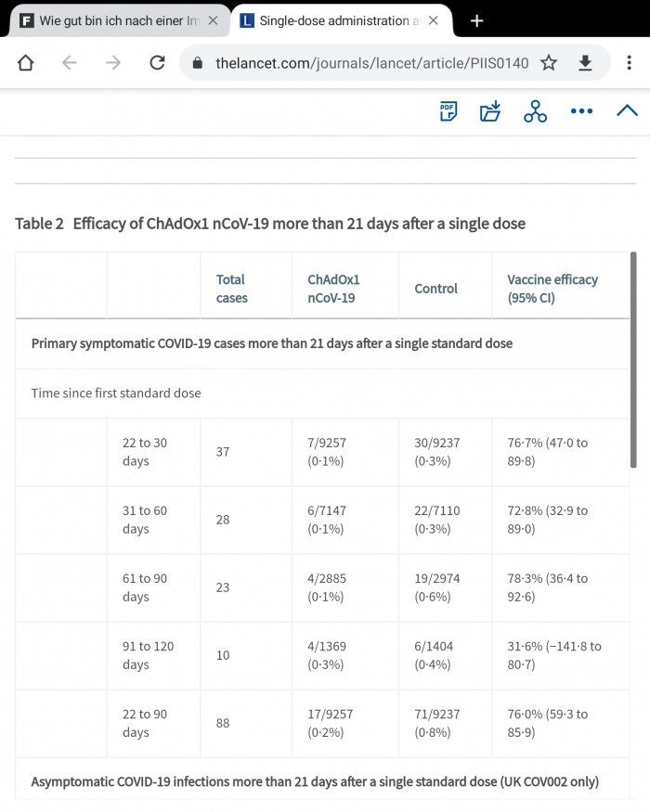
Task: Click the forward navigation arrow
Action: tap(113, 63)
